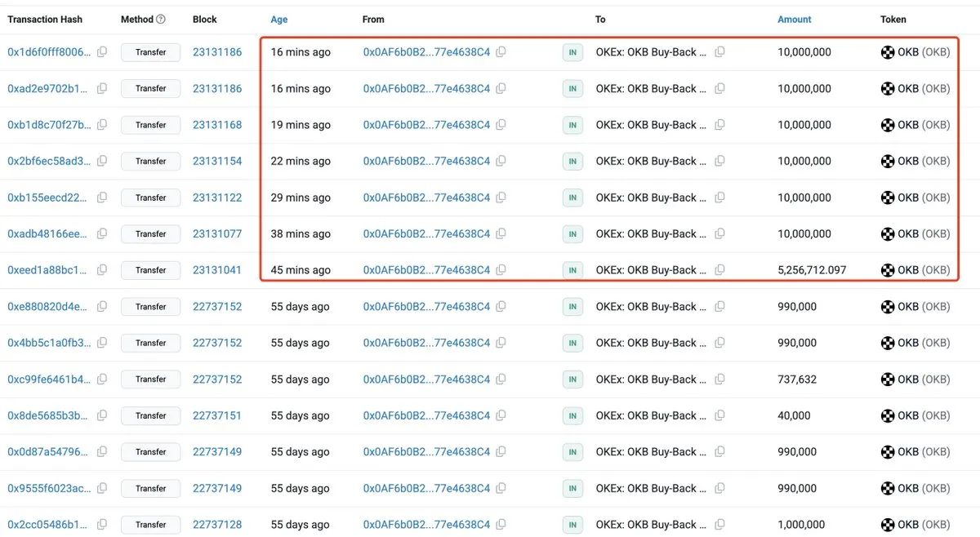Open OKB Buy-Back address in 22 mins row
This screenshot has width=980, height=537.
(x=651, y=161)
